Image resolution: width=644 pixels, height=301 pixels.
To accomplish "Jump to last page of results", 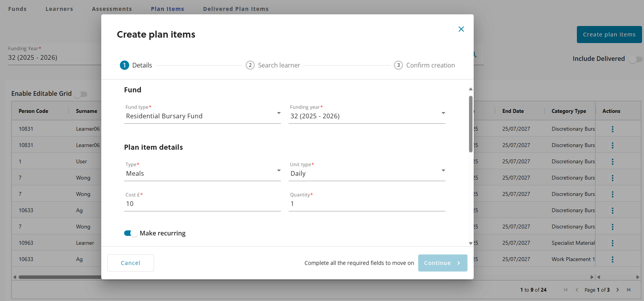I will (x=628, y=290).
